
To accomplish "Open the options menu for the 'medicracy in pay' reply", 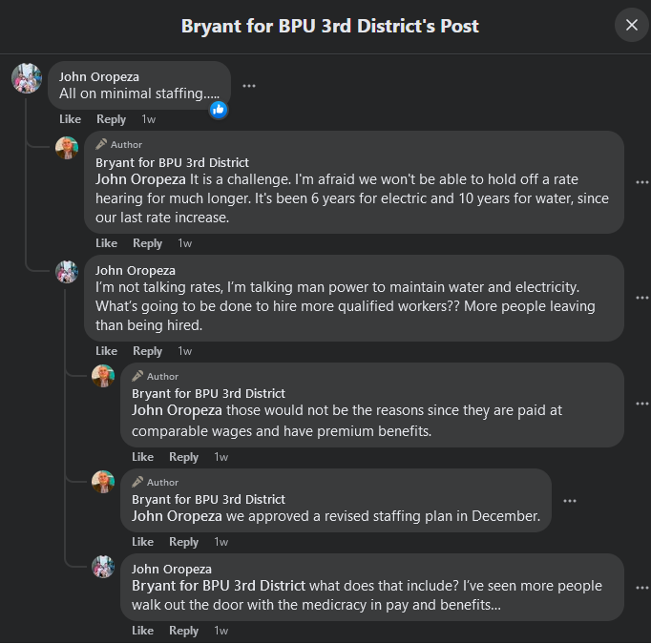I will pyautogui.click(x=641, y=588).
